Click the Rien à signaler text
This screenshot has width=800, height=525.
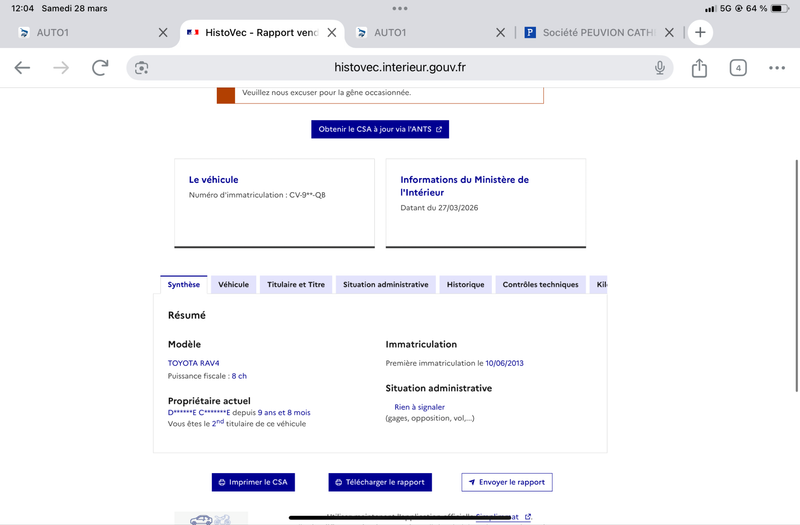[419, 407]
